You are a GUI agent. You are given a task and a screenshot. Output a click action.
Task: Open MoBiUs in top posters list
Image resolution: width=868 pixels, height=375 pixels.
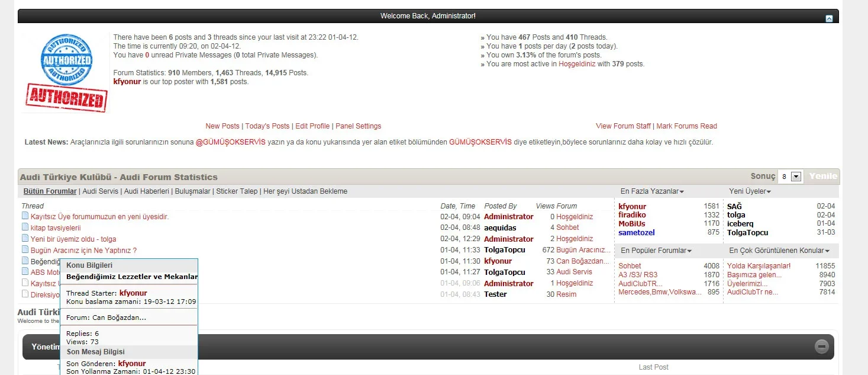tap(632, 224)
